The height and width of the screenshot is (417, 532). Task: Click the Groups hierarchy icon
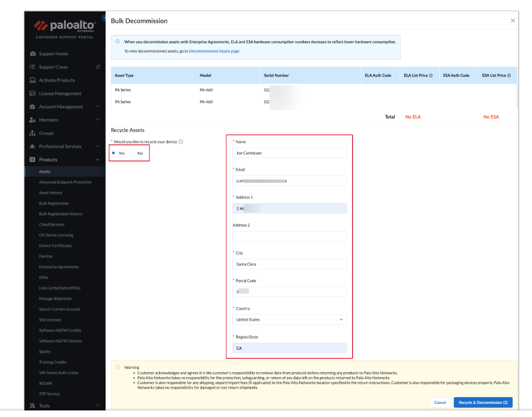pos(33,133)
